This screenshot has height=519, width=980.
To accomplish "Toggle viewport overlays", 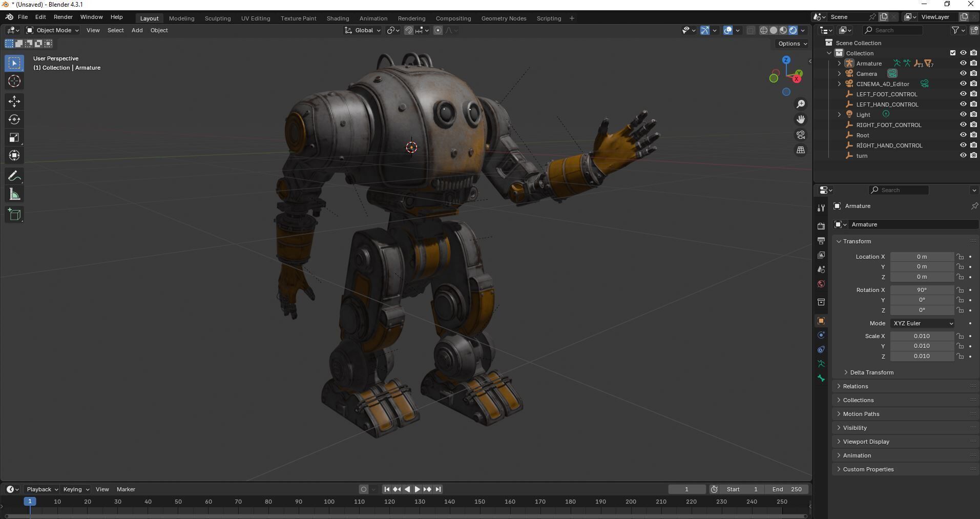I will pyautogui.click(x=728, y=30).
